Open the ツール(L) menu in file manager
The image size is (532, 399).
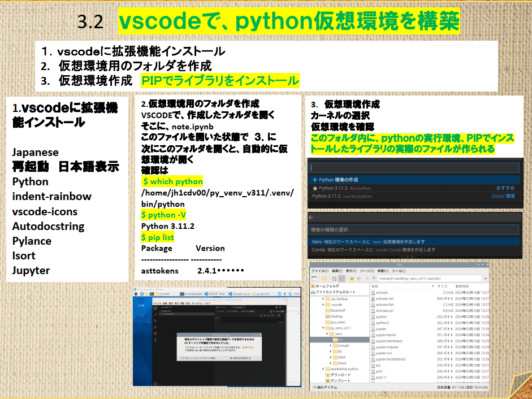click(x=399, y=271)
